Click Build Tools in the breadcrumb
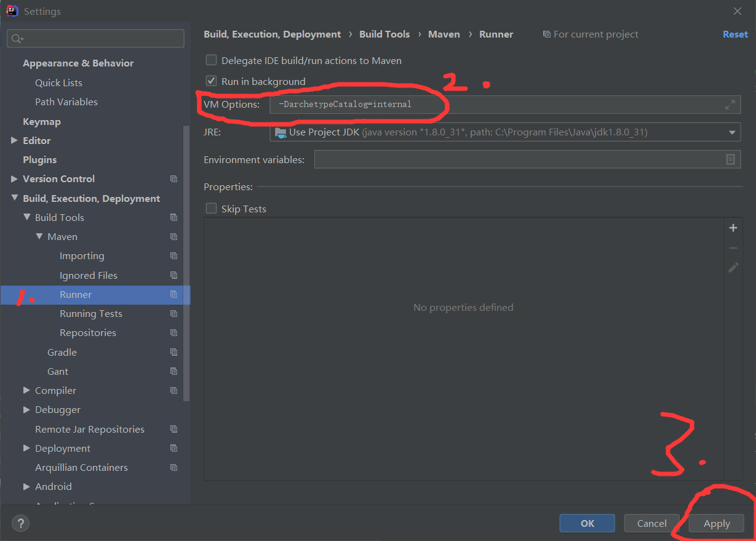The image size is (756, 541). point(384,34)
